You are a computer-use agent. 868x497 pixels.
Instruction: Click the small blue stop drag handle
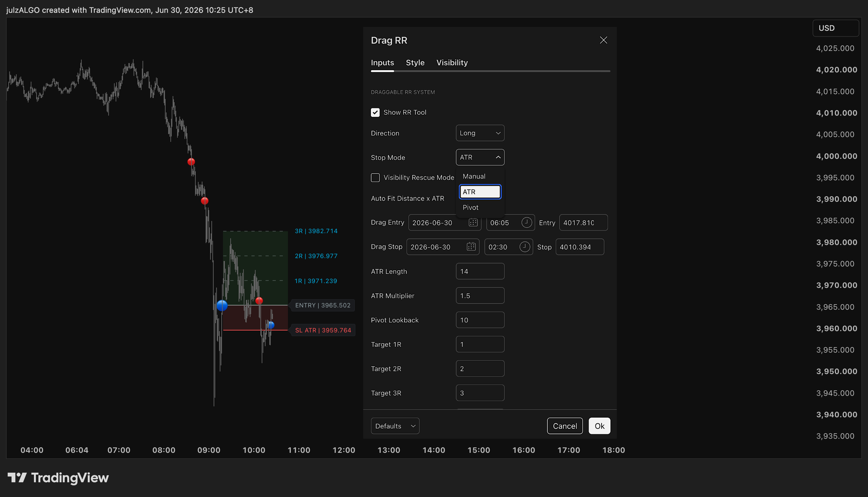271,325
